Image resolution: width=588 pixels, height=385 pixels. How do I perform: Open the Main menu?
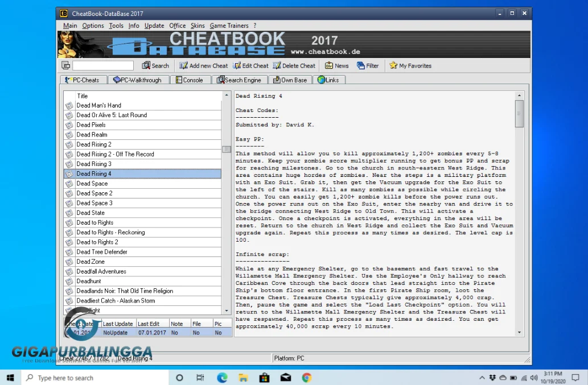[x=70, y=26]
